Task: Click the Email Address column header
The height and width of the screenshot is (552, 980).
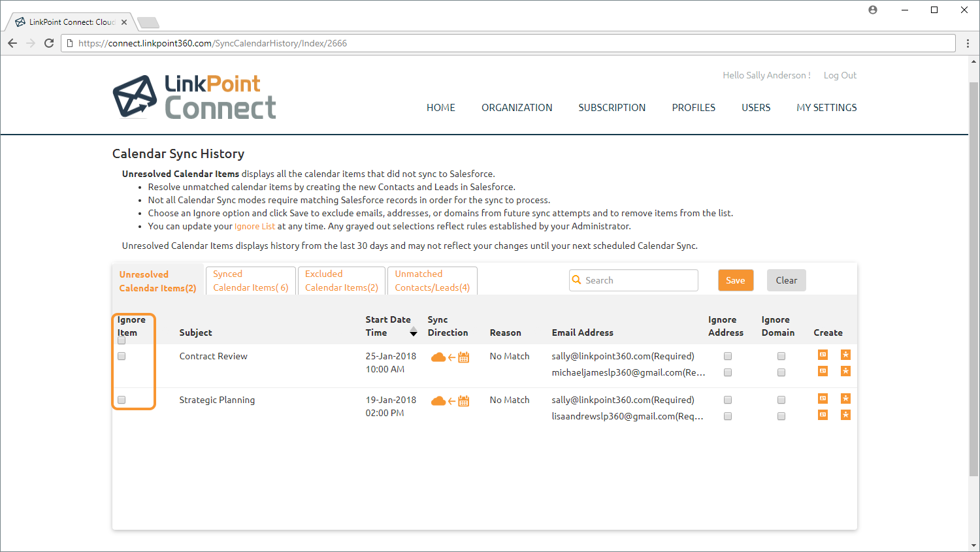Action: 582,333
